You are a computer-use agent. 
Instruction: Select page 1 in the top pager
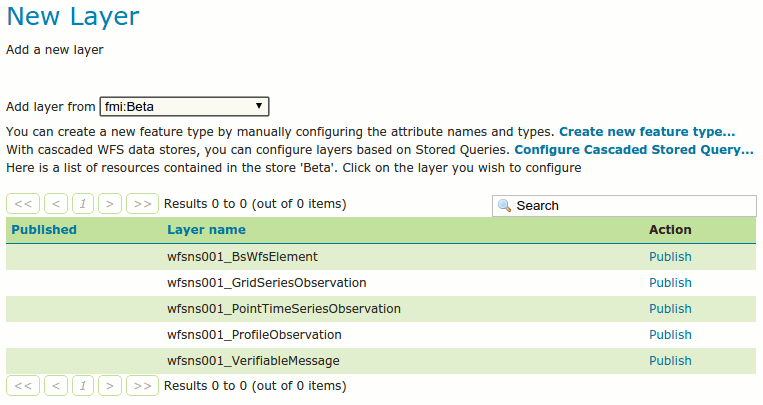coord(83,204)
